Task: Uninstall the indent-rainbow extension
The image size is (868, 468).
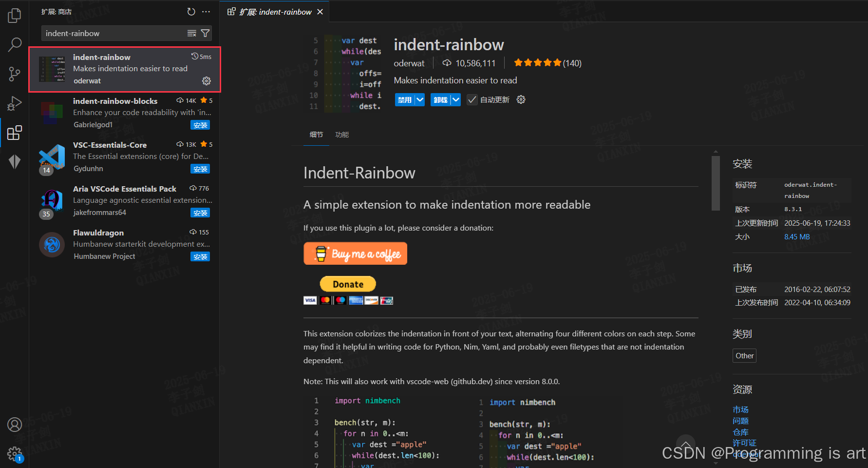Action: (441, 99)
